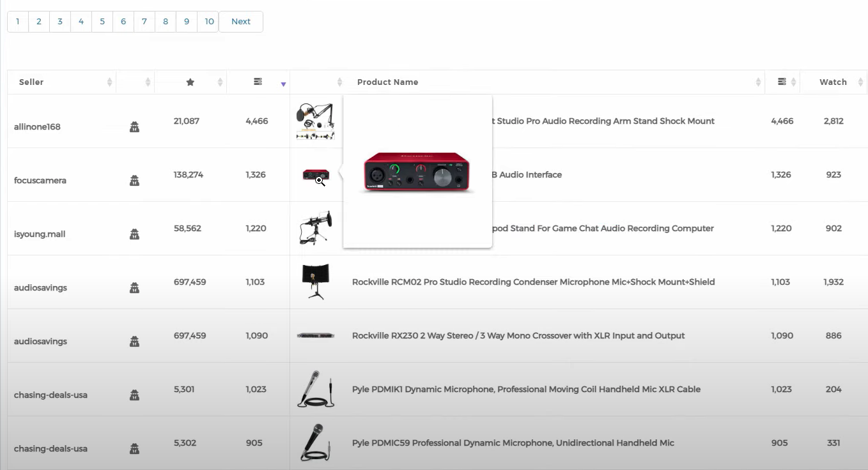The width and height of the screenshot is (868, 470).
Task: Open product ending 'Arm Stand Shock Mount'
Action: coord(603,121)
